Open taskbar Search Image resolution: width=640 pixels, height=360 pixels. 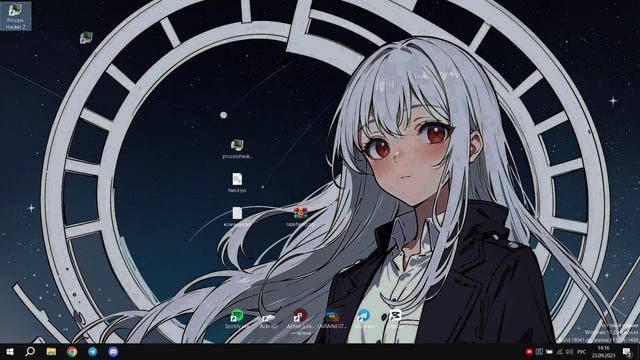[30, 351]
